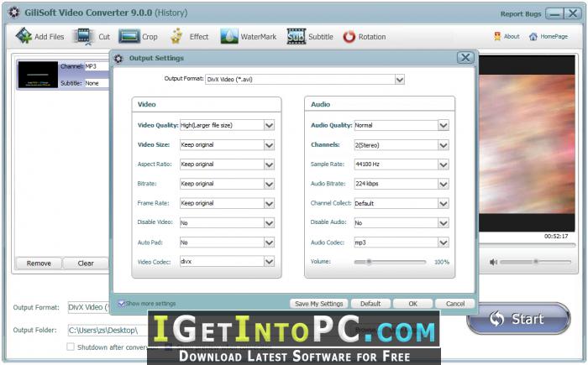The image size is (588, 365).
Task: Go to HomePage via house icon
Action: pos(533,36)
